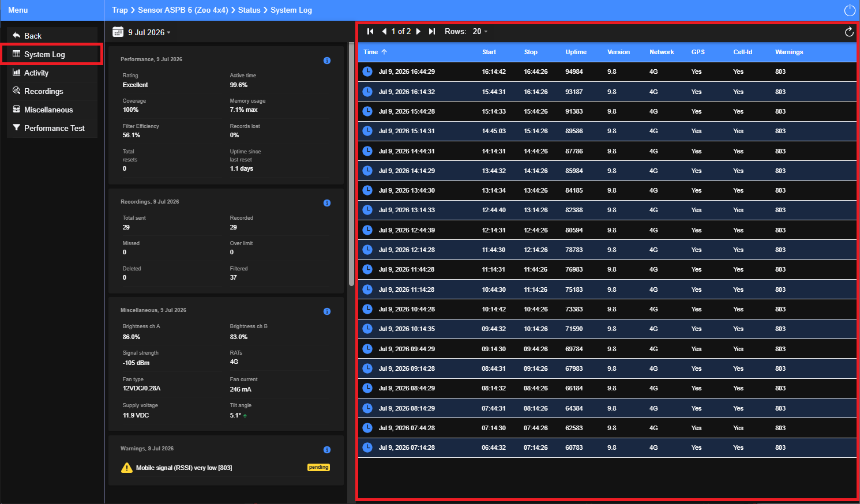Click clock icon of the 07:14:28 row
The height and width of the screenshot is (504, 860).
pyautogui.click(x=367, y=447)
